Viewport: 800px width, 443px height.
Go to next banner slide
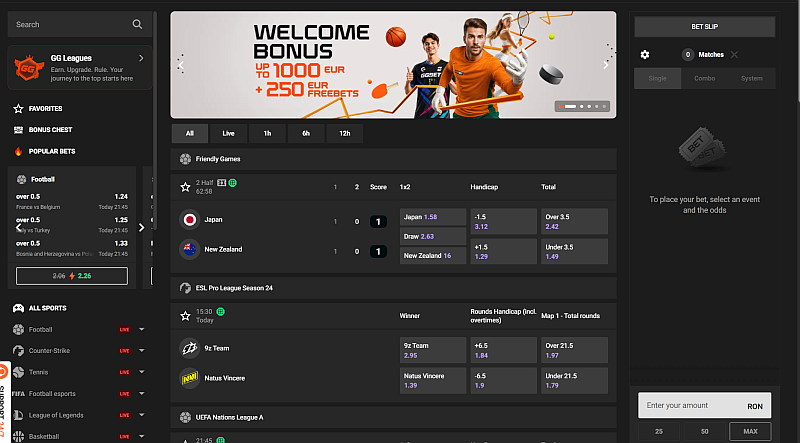coord(606,65)
